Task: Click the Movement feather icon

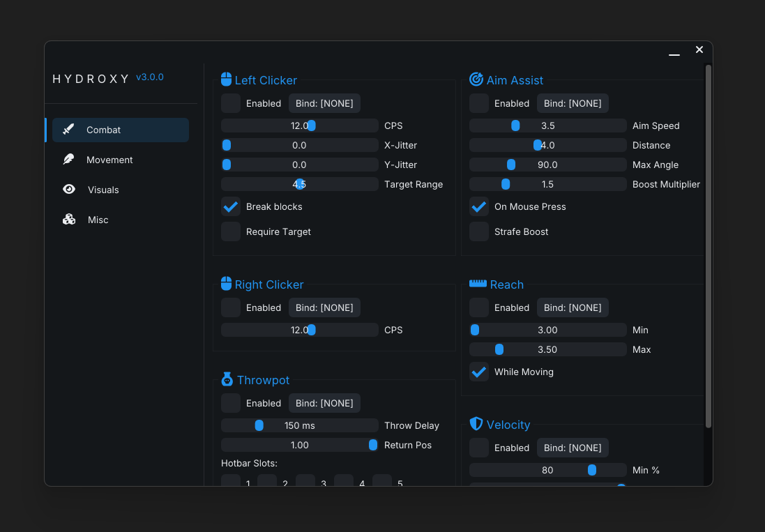Action: pos(68,159)
